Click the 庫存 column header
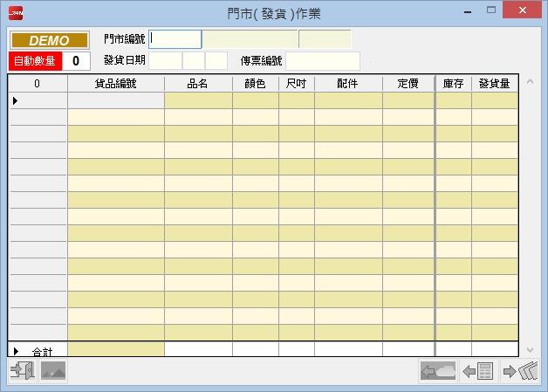The width and height of the screenshot is (548, 392). tap(454, 84)
